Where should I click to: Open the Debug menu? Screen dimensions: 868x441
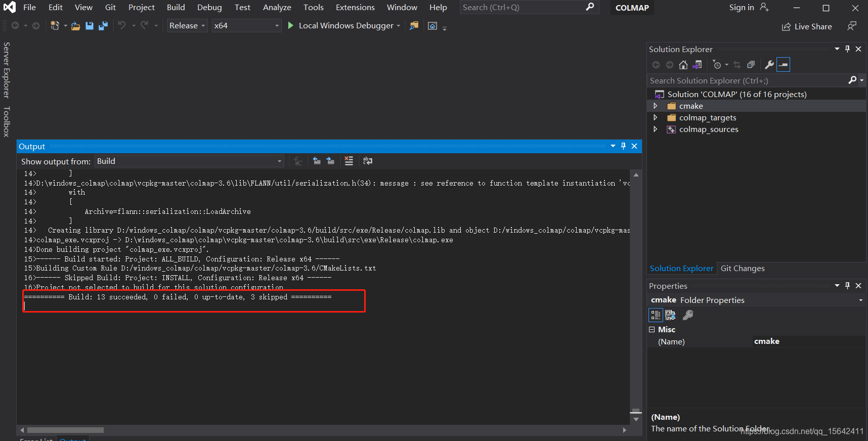click(x=209, y=7)
